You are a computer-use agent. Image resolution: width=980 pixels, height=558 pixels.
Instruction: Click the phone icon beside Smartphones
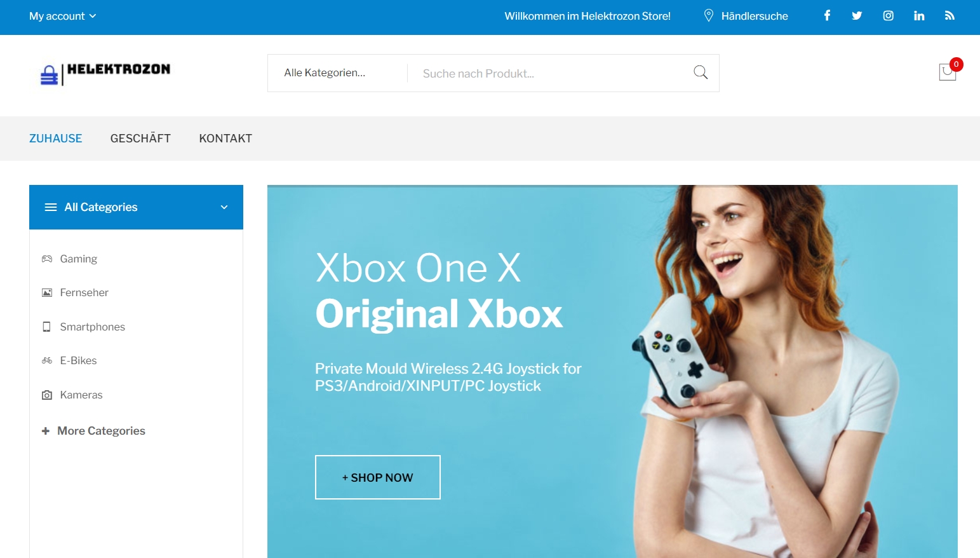46,327
